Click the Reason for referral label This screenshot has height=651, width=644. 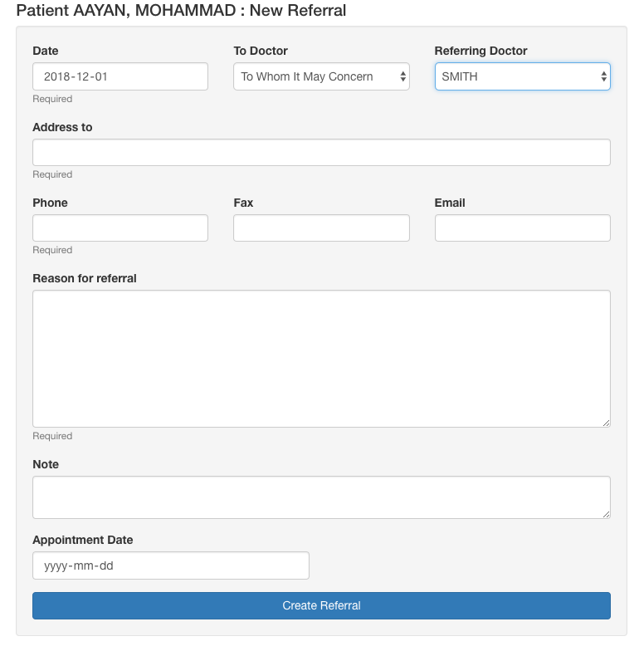(85, 278)
